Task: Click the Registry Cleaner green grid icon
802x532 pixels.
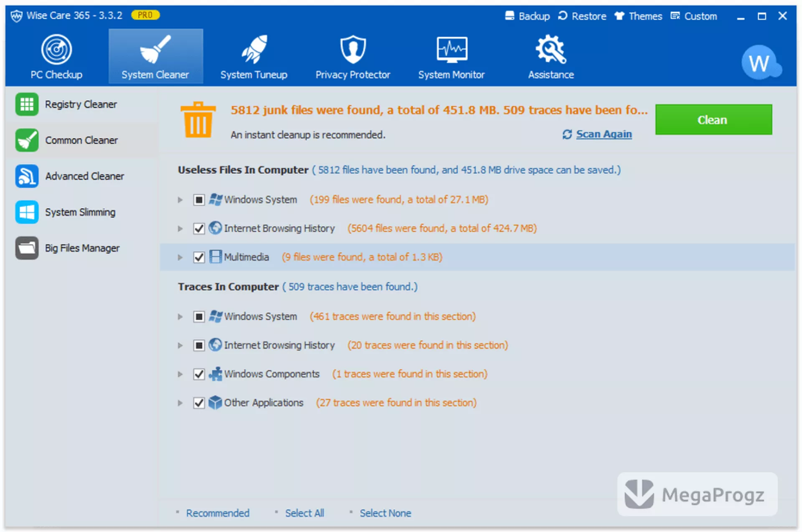Action: coord(27,104)
